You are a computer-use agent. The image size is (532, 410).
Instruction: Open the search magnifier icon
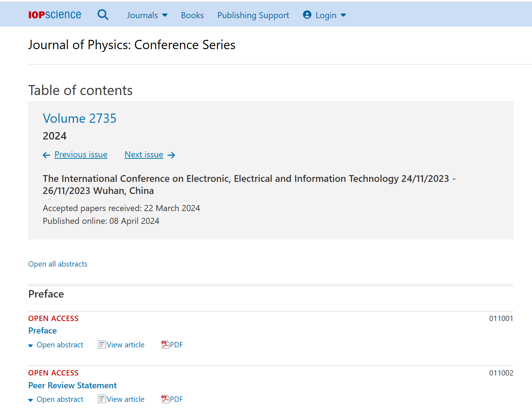point(103,15)
